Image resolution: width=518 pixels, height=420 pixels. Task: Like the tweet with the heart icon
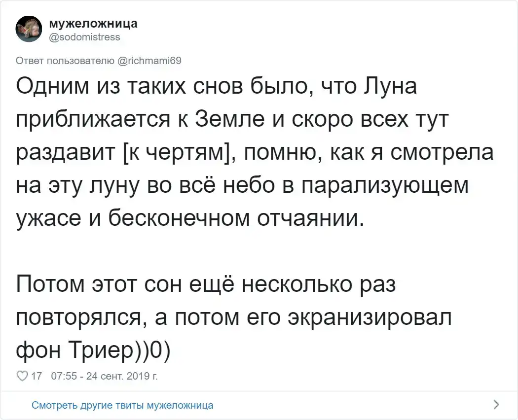22,377
